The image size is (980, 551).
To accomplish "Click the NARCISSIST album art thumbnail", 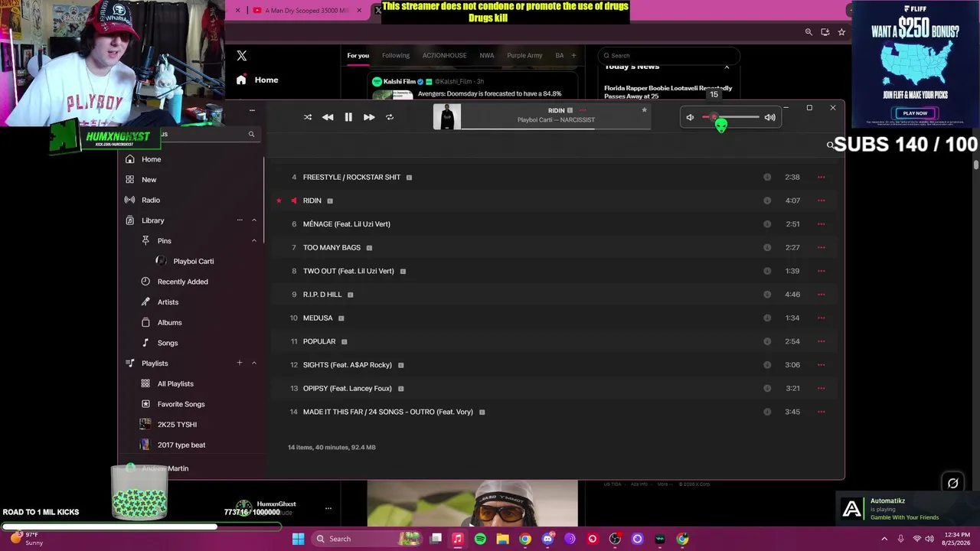I will click(447, 117).
